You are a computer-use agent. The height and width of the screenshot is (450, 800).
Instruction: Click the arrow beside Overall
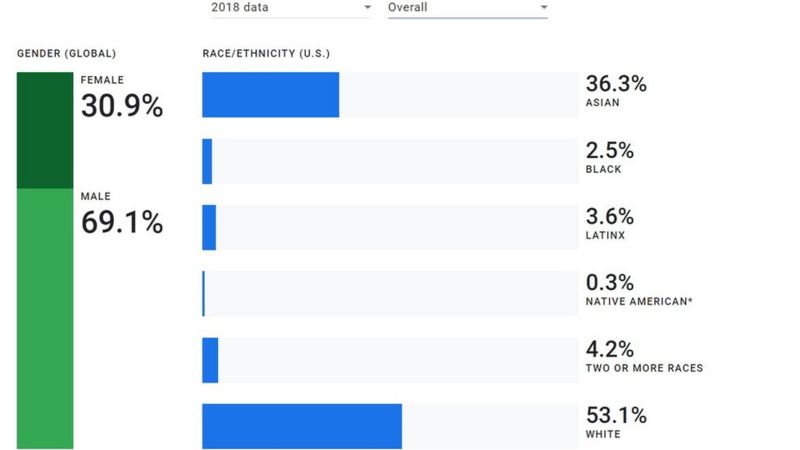click(x=543, y=8)
